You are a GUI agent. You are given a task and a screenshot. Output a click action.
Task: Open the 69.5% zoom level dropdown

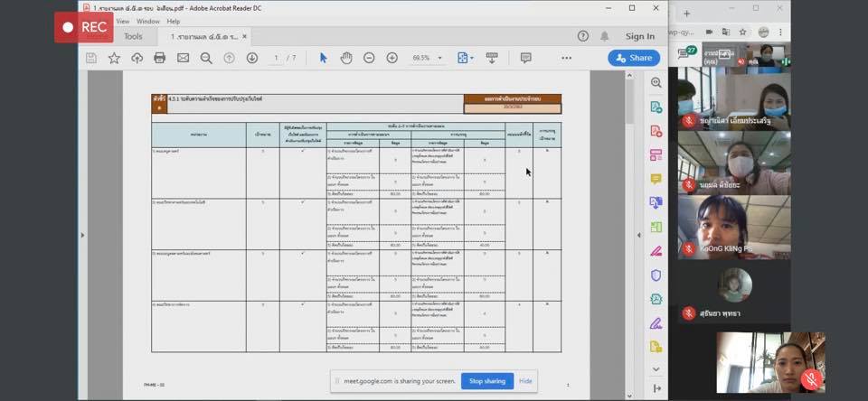pyautogui.click(x=426, y=58)
